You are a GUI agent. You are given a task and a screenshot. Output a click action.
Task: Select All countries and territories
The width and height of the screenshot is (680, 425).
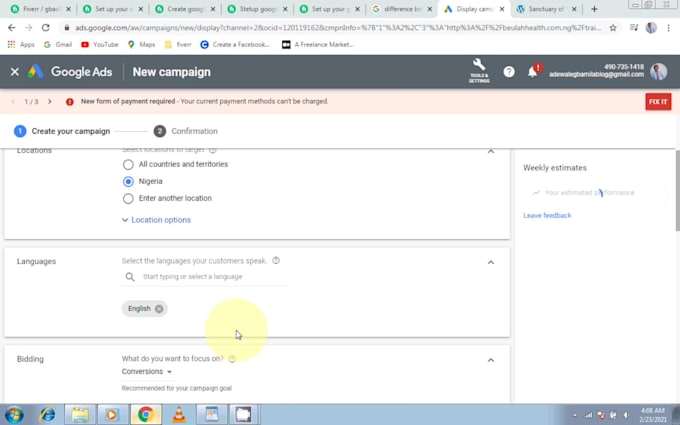(128, 165)
